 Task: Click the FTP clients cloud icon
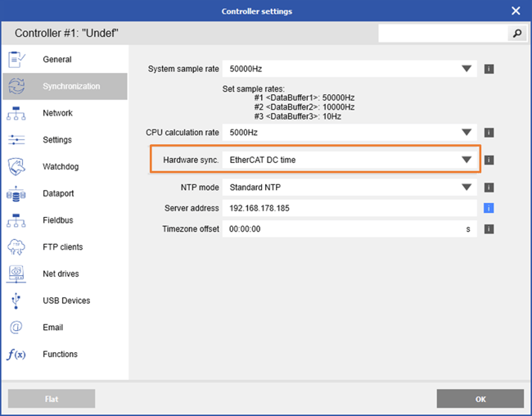(16, 247)
